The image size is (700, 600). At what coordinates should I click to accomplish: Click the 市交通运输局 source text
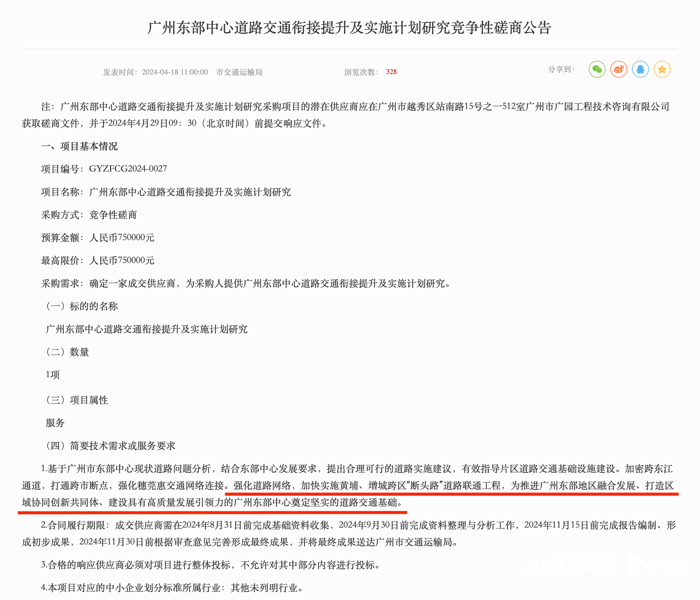239,72
